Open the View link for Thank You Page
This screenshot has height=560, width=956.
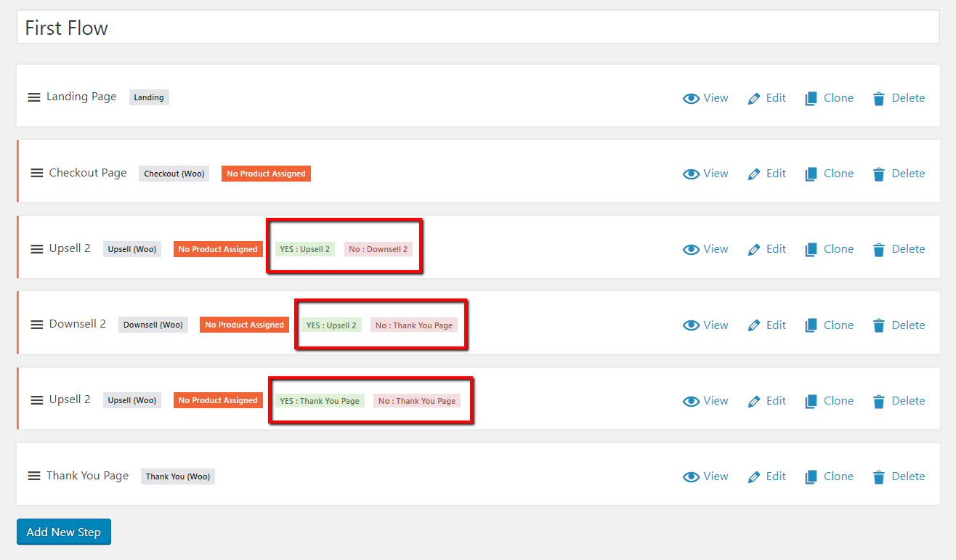[715, 476]
